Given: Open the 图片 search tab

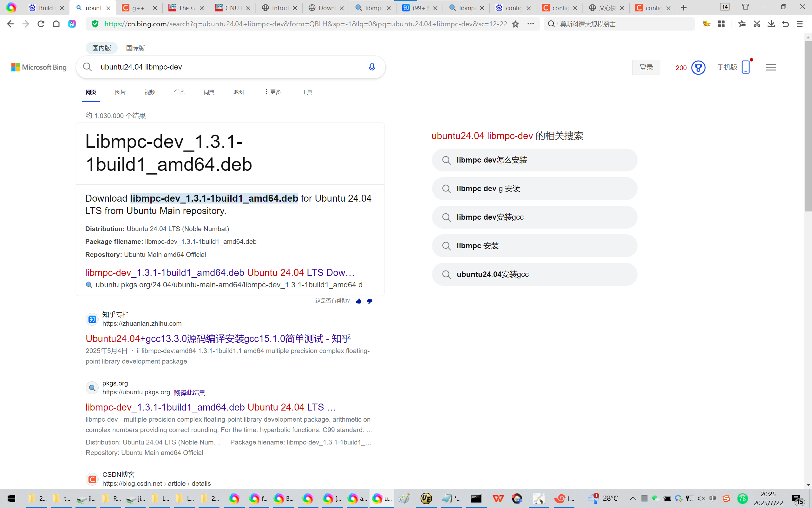Looking at the screenshot, I should click(x=120, y=92).
